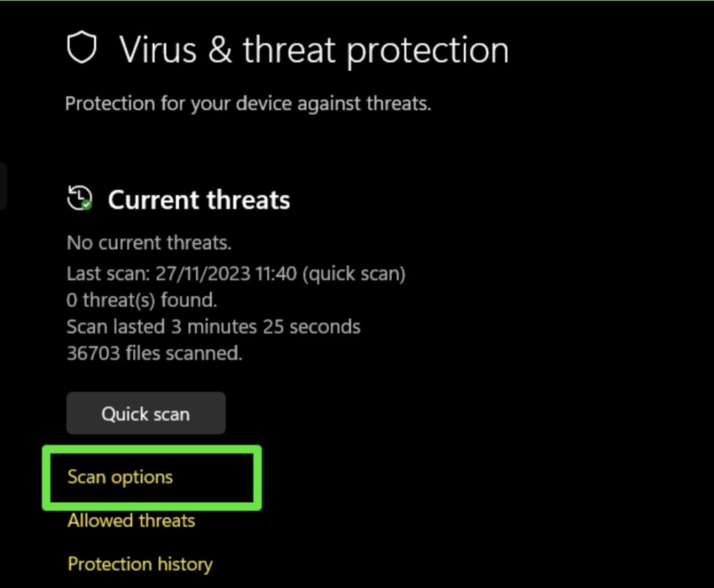Screen dimensions: 714x588
Task: Open Protection history
Action: pos(139,564)
